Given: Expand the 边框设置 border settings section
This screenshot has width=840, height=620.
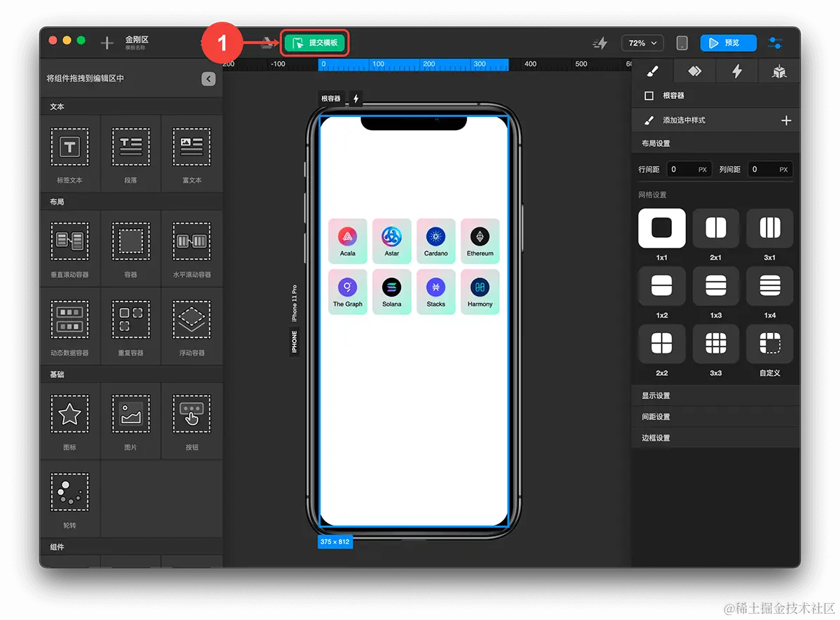Looking at the screenshot, I should [716, 437].
